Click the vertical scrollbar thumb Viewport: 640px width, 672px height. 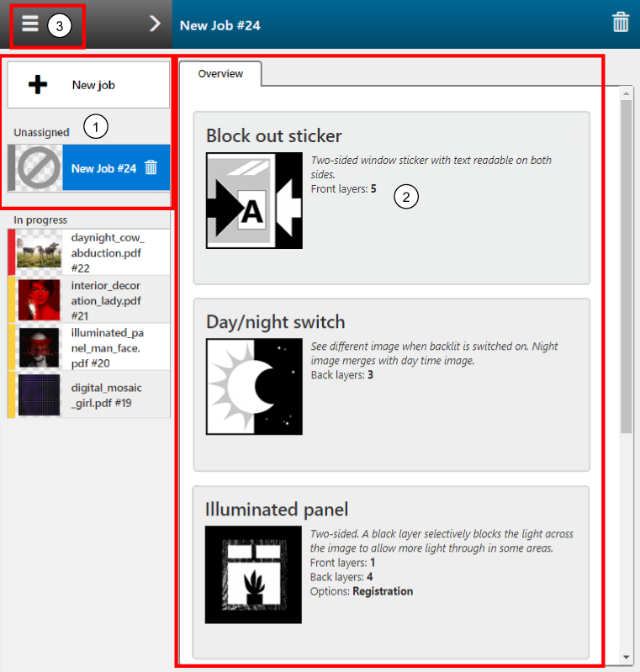coord(627,267)
